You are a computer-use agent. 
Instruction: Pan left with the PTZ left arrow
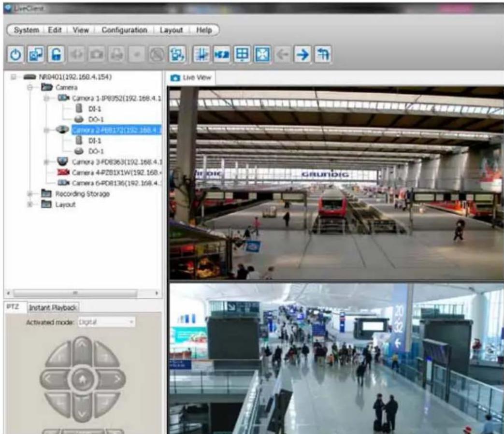click(x=53, y=379)
